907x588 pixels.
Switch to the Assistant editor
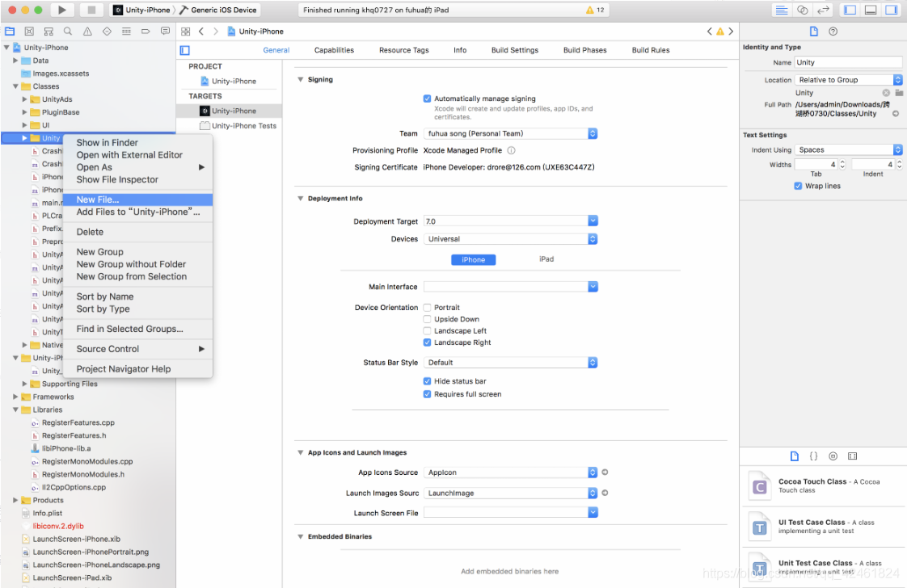802,10
